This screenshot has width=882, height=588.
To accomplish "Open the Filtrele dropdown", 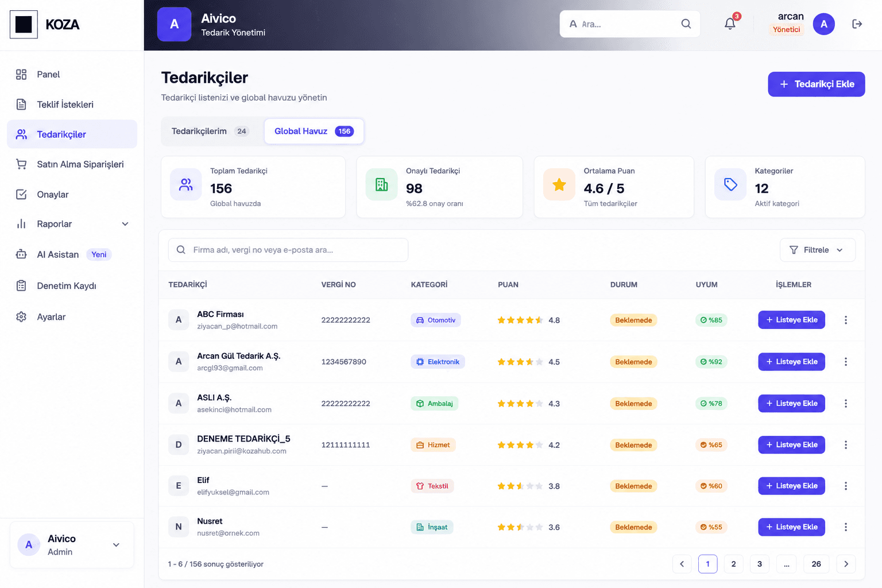I will point(817,250).
